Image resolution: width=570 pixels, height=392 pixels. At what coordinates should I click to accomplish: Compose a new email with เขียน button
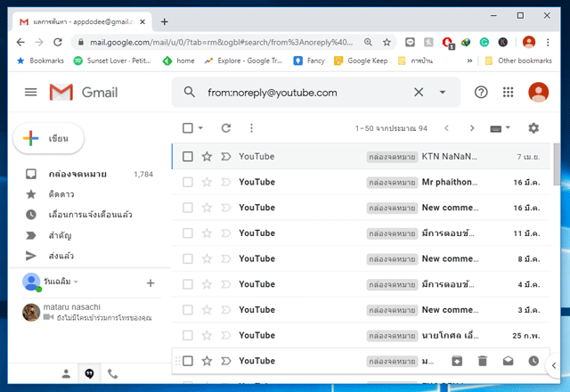[48, 139]
